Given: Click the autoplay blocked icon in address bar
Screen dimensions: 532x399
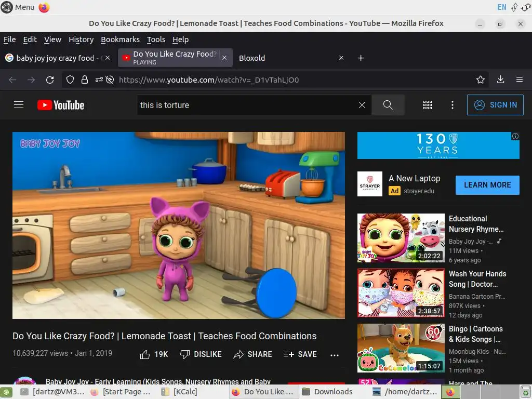Looking at the screenshot, I should (x=110, y=79).
